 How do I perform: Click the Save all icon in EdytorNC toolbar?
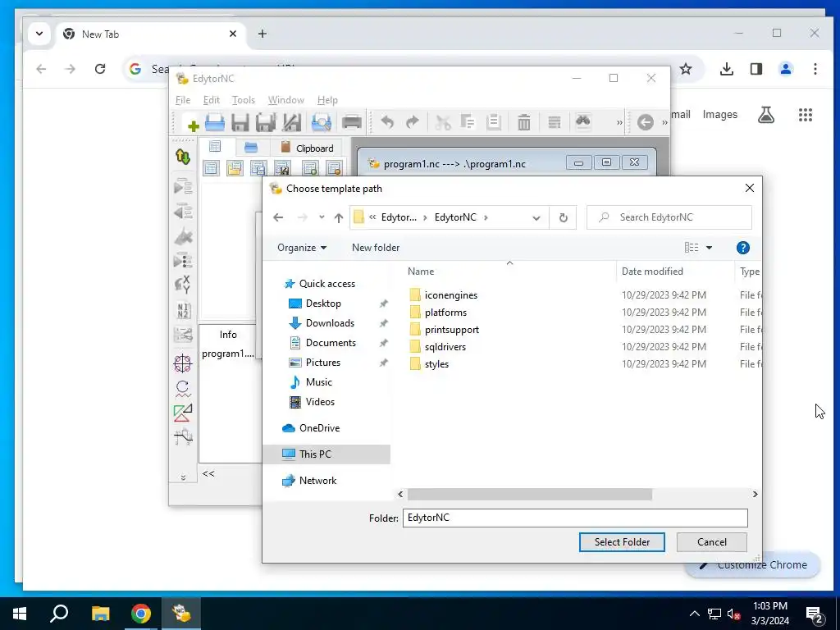pos(266,123)
